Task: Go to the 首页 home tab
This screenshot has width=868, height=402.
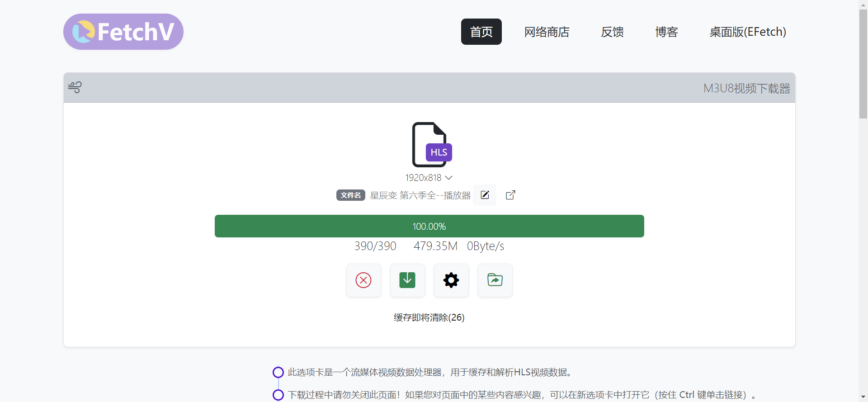Action: [481, 32]
